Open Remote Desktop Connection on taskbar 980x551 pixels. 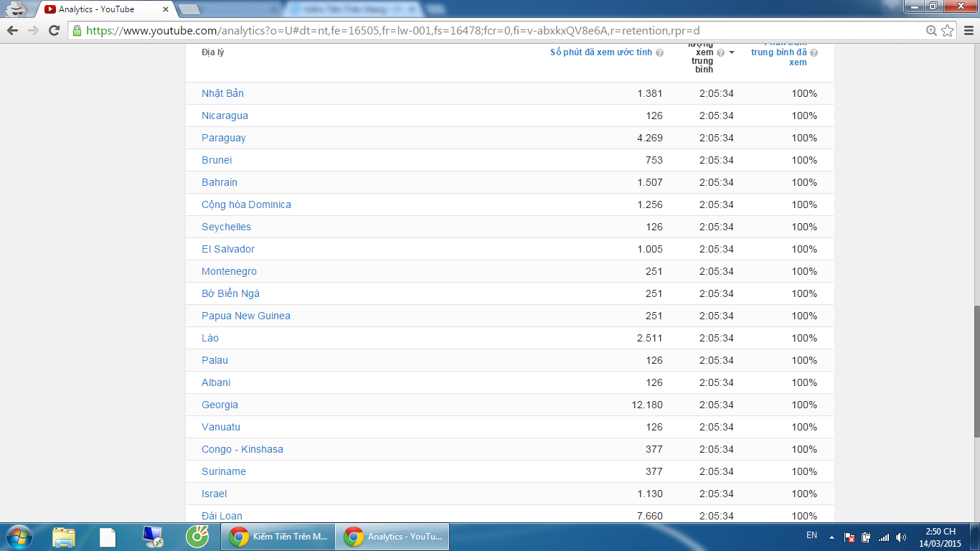(152, 537)
